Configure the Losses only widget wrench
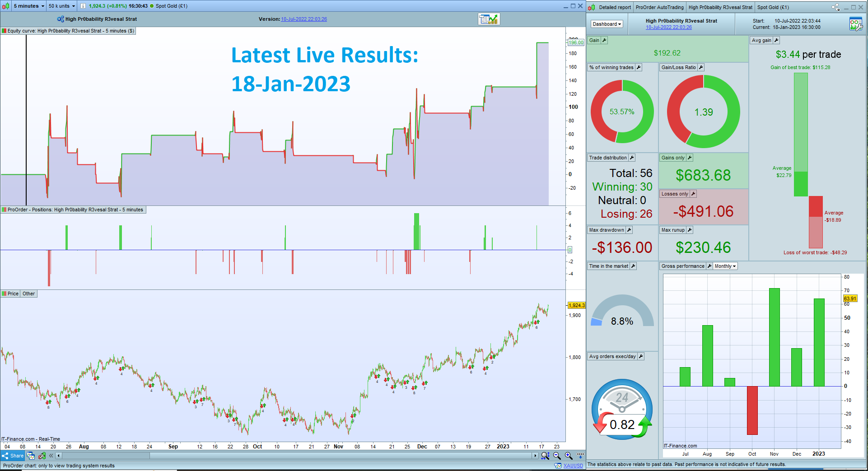This screenshot has height=471, width=868. coord(693,194)
